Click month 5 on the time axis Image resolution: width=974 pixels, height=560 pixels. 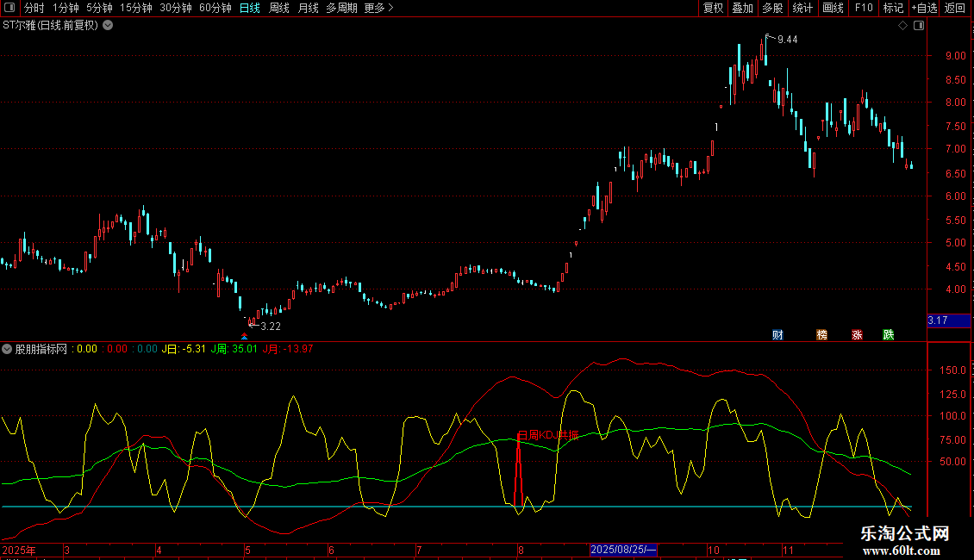pos(248,550)
